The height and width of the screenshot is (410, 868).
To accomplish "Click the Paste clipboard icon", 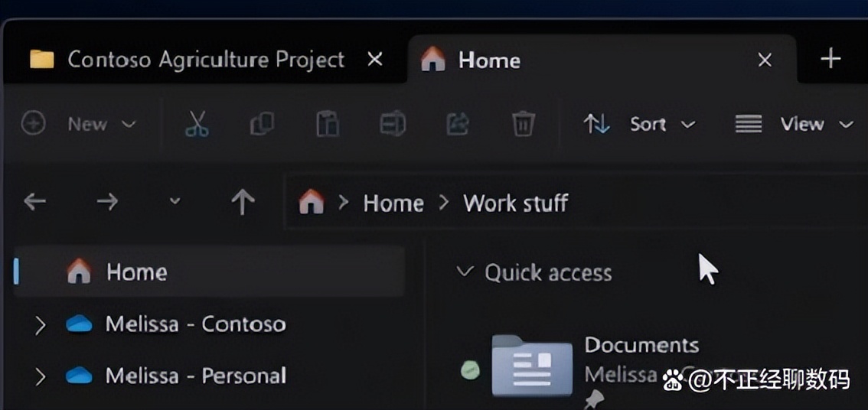I will point(327,123).
